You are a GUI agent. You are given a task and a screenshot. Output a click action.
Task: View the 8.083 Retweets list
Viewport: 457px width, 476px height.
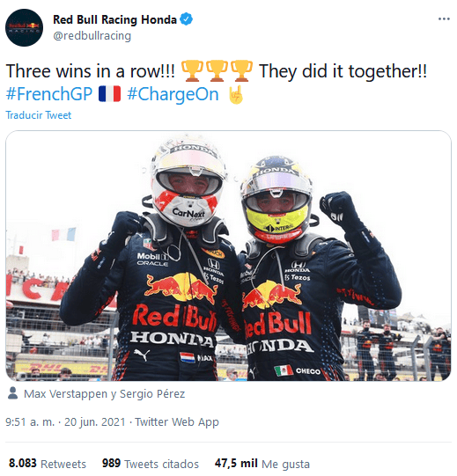(x=48, y=464)
